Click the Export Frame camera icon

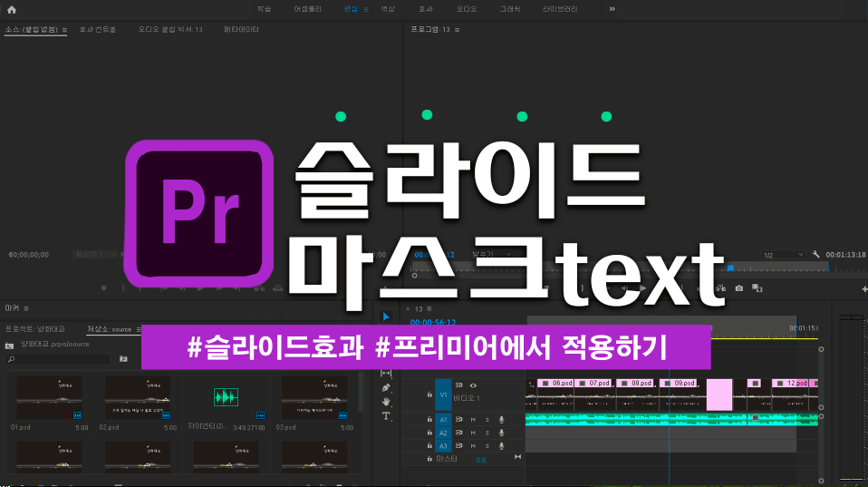739,288
